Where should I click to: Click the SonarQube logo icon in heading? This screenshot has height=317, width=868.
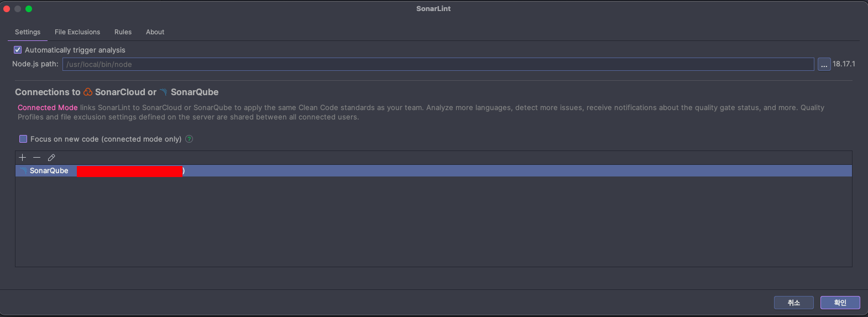pos(164,92)
